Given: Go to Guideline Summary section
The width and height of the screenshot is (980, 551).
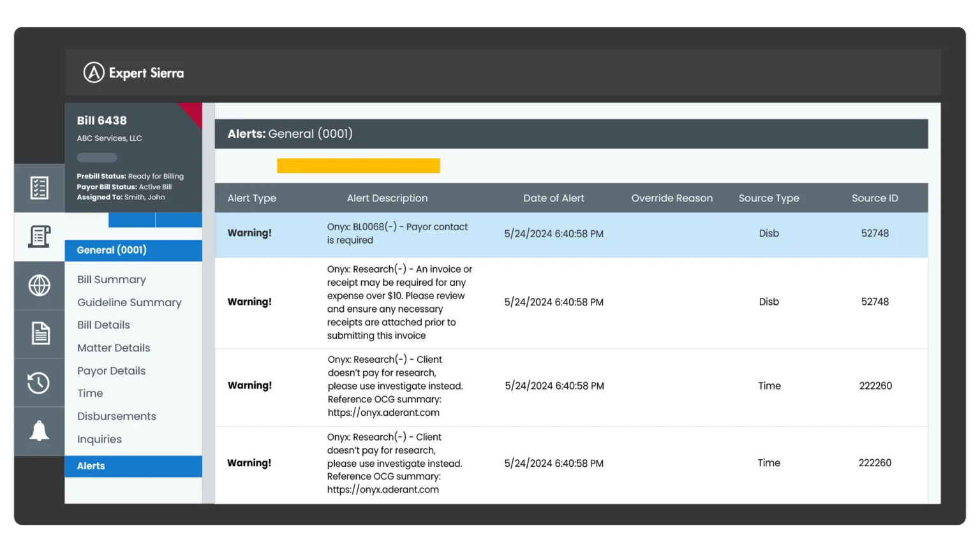Looking at the screenshot, I should click(x=129, y=302).
